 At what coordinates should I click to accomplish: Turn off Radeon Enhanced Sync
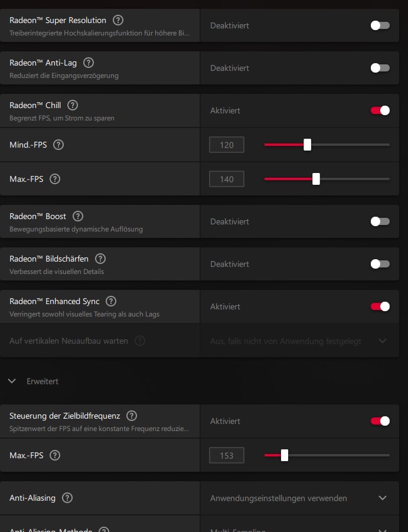[380, 306]
